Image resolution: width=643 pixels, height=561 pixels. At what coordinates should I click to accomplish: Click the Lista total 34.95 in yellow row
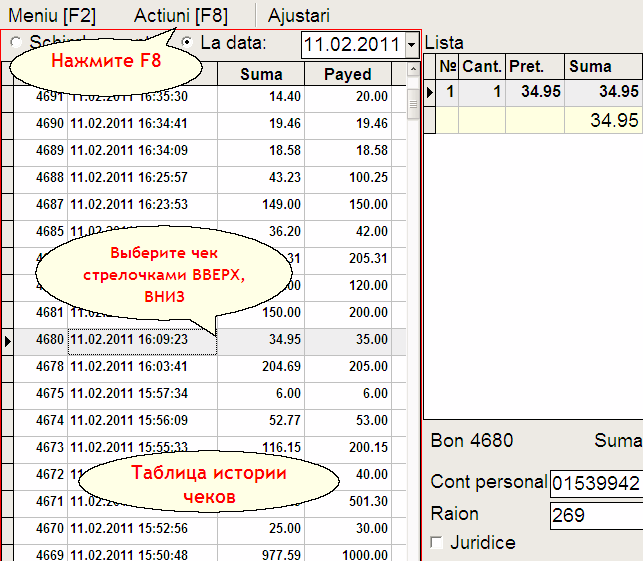[604, 121]
